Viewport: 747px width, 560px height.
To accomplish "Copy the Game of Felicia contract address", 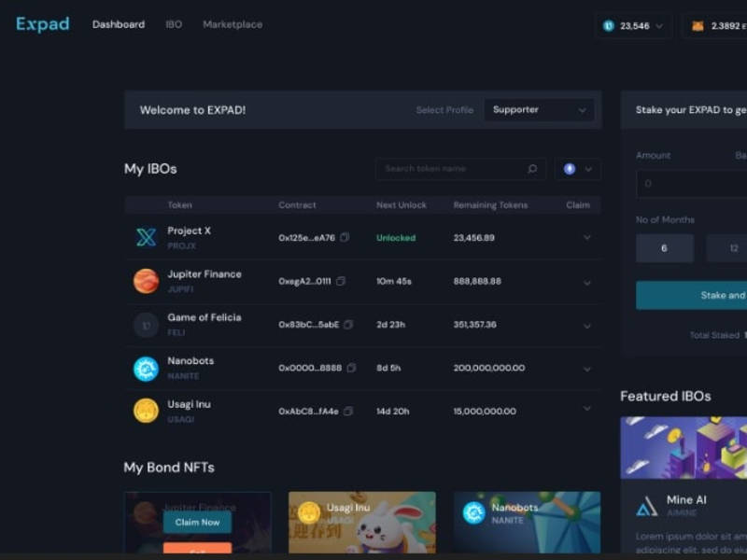I will 348,324.
